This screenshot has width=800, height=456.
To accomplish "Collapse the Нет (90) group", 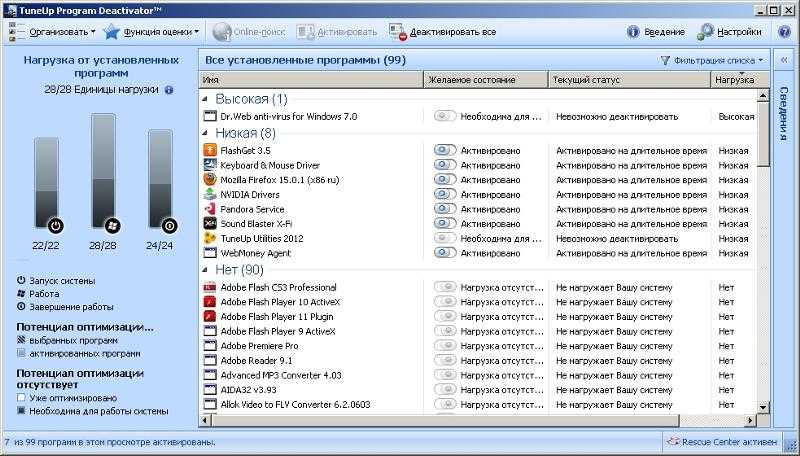I will tap(205, 269).
